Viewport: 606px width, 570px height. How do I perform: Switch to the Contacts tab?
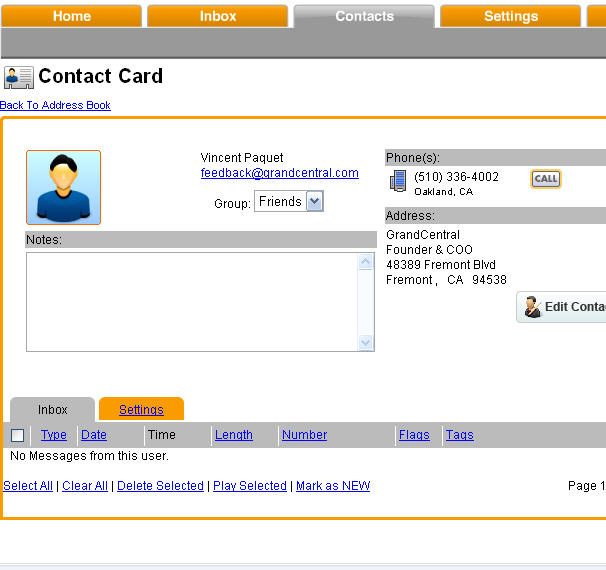[x=364, y=16]
